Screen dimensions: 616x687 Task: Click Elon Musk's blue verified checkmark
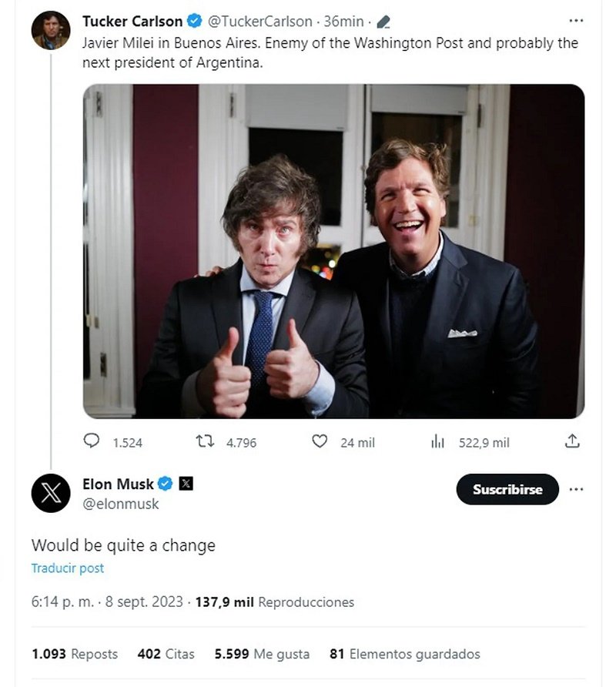(x=165, y=484)
